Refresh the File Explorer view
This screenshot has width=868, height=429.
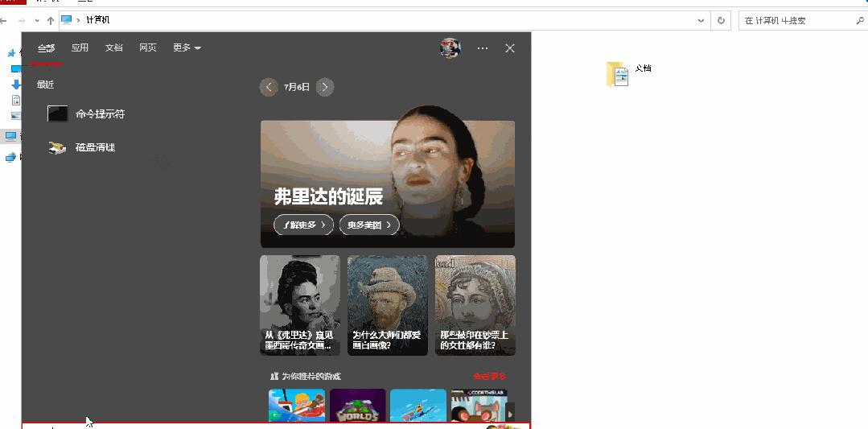[721, 20]
